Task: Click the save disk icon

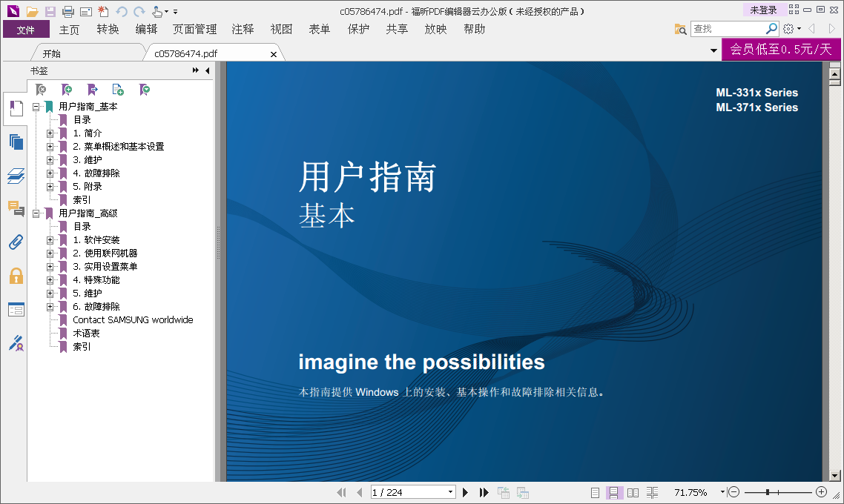Action: click(50, 11)
